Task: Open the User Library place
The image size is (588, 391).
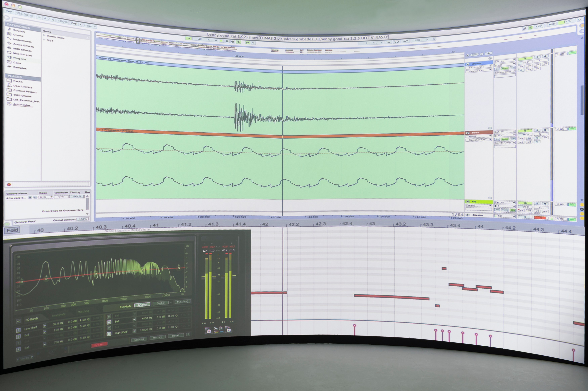Action: tap(22, 87)
